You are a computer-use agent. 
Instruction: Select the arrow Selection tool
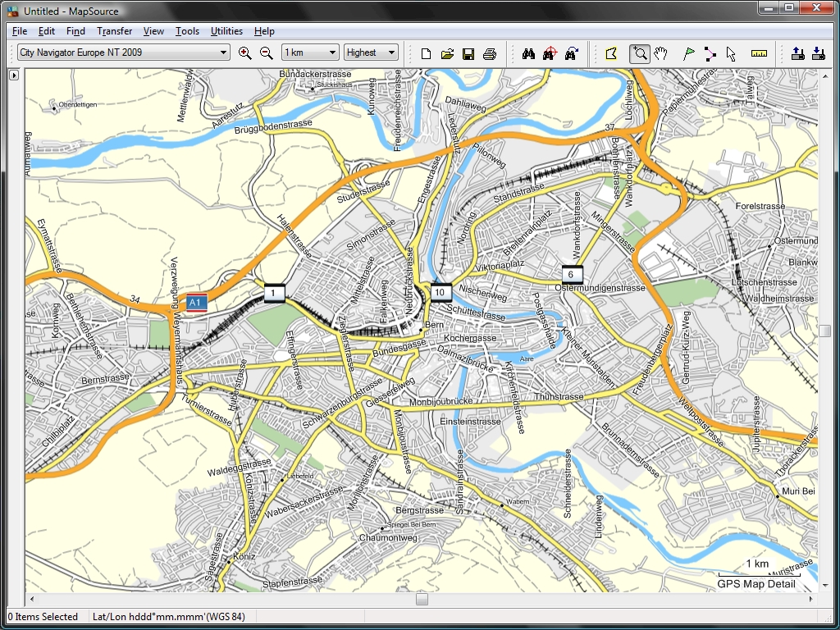click(731, 53)
